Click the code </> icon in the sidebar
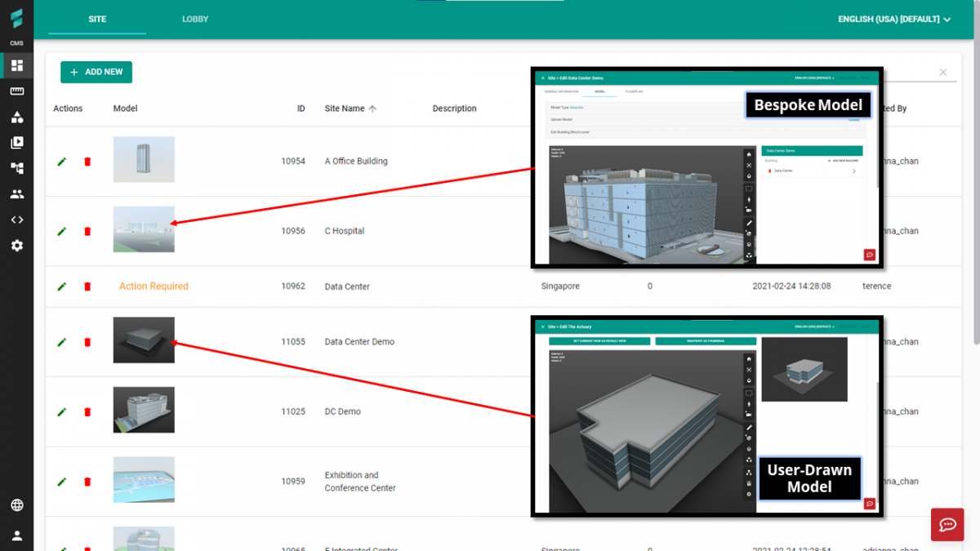 pyautogui.click(x=16, y=219)
